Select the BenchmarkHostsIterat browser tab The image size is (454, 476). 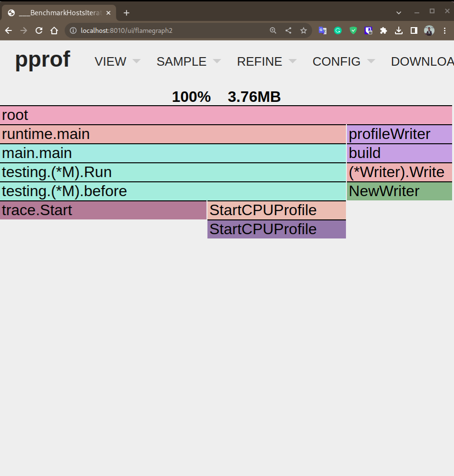click(59, 13)
